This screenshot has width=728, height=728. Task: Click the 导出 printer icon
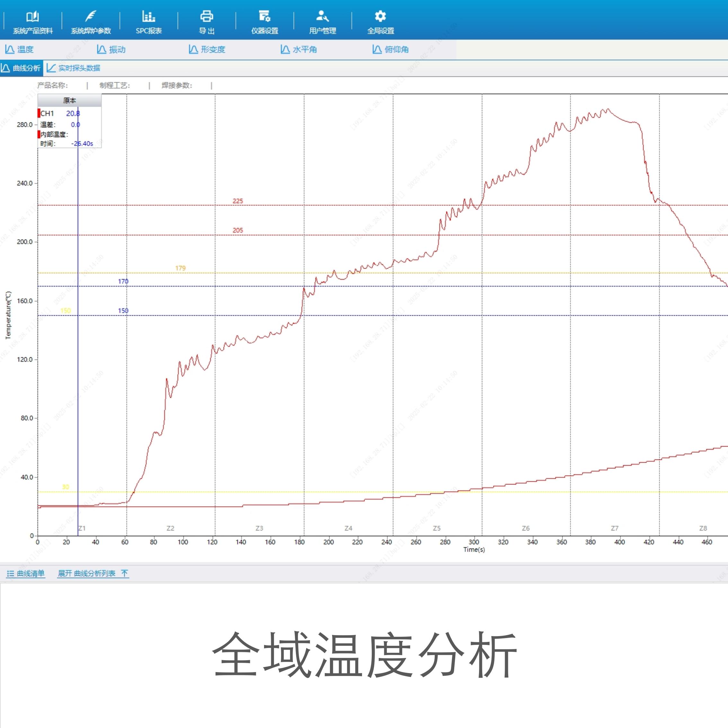207,17
